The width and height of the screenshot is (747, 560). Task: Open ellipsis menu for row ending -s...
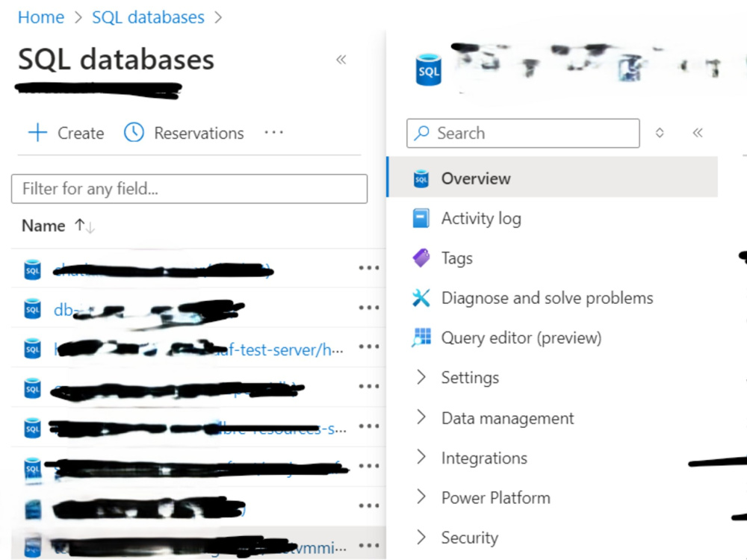coord(369,426)
